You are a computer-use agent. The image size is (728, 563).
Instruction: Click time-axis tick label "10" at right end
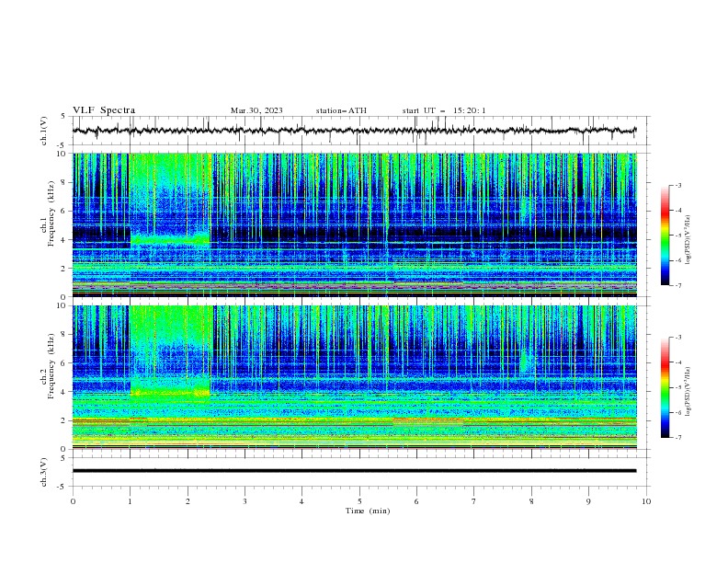(x=646, y=501)
